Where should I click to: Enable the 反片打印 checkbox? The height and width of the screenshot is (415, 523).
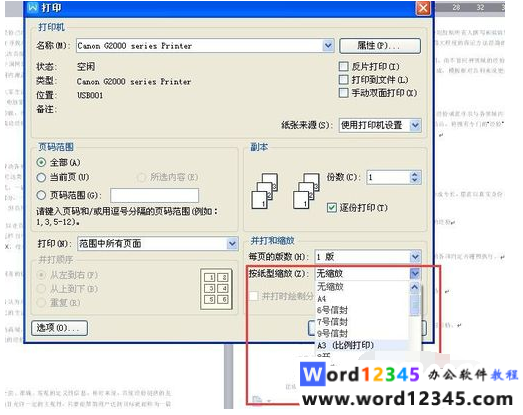(x=343, y=66)
